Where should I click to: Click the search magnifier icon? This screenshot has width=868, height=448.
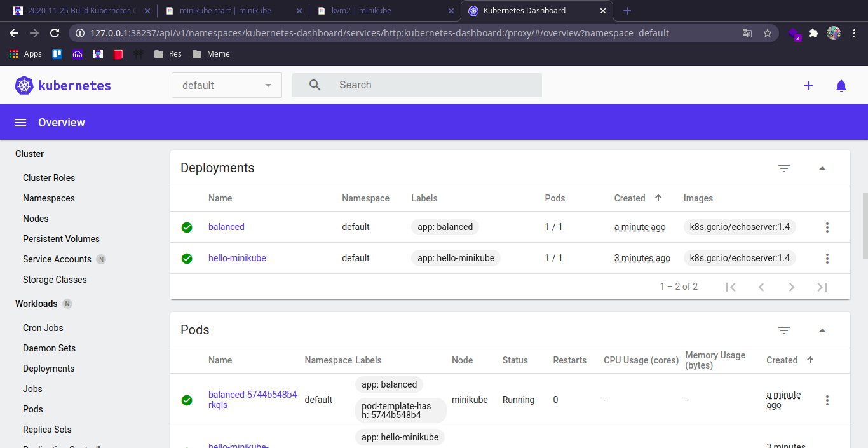tap(315, 85)
